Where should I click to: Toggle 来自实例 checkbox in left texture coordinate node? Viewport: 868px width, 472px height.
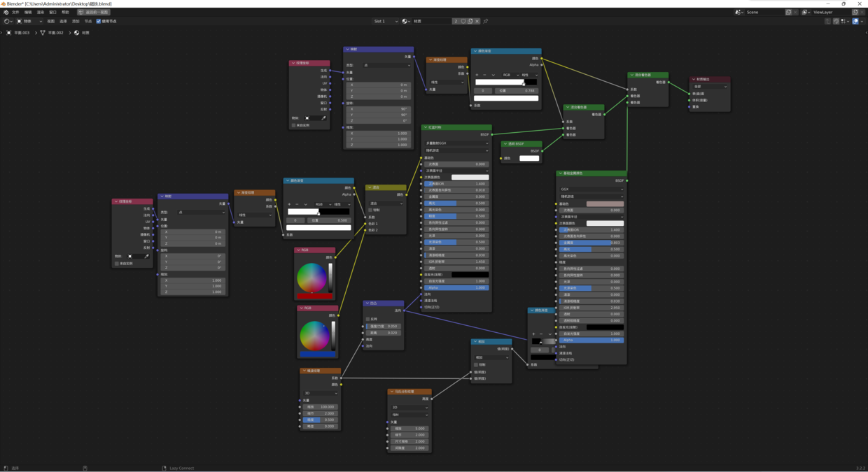pos(117,264)
